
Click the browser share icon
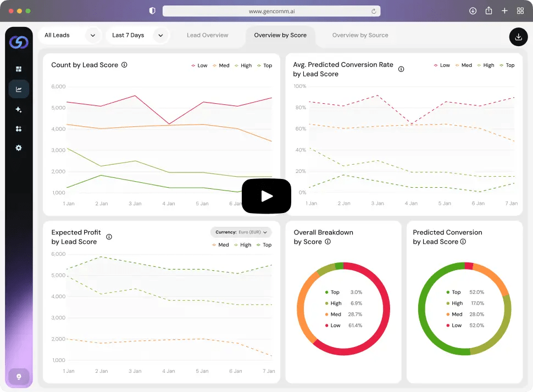[x=489, y=10]
